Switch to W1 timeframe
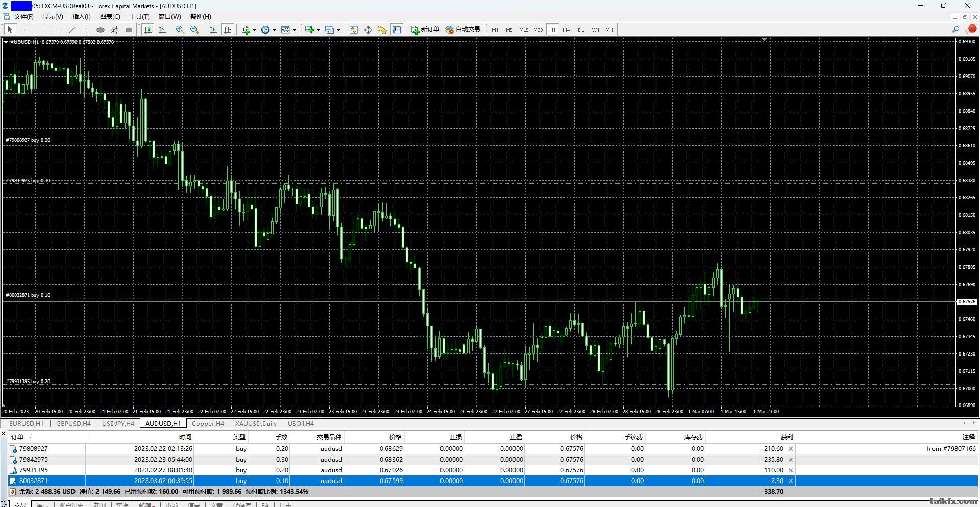 pyautogui.click(x=595, y=30)
